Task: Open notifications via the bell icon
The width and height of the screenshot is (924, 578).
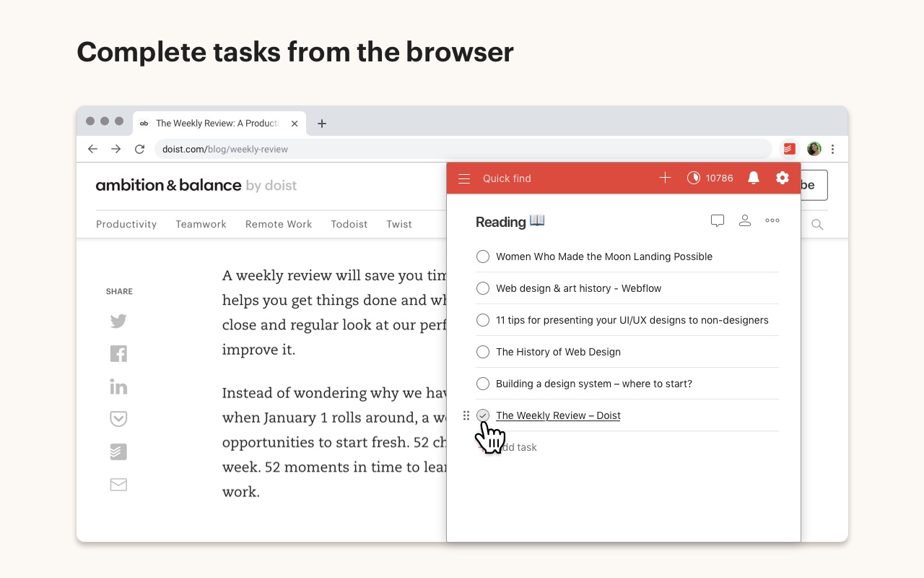Action: (754, 178)
